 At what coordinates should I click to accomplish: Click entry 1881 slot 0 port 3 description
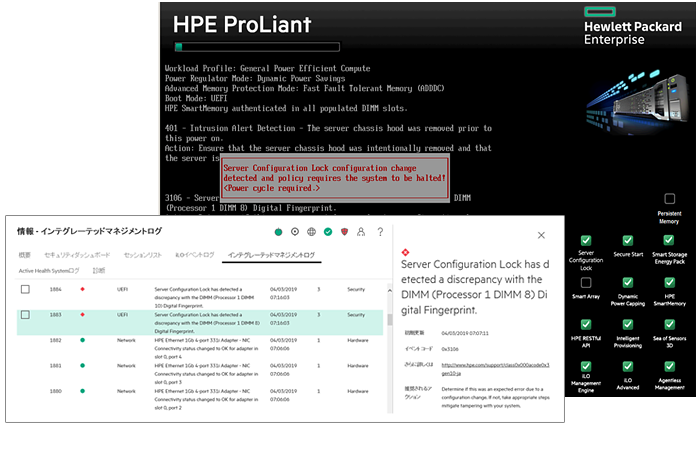206,374
